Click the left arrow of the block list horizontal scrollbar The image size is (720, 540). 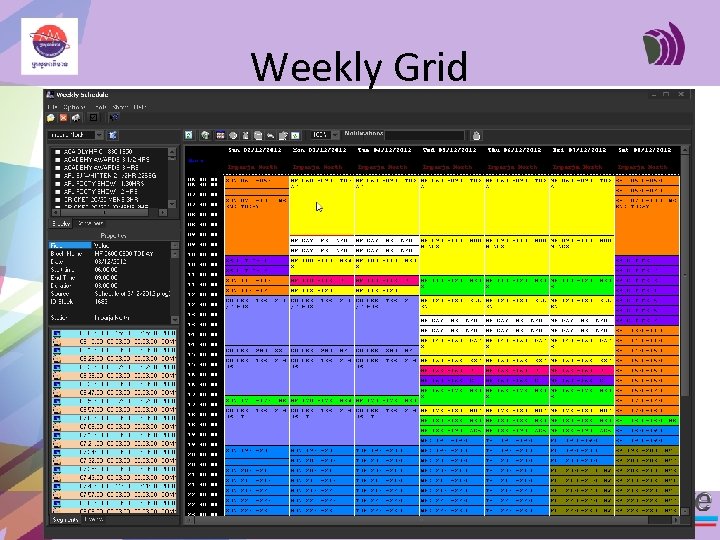pos(56,212)
